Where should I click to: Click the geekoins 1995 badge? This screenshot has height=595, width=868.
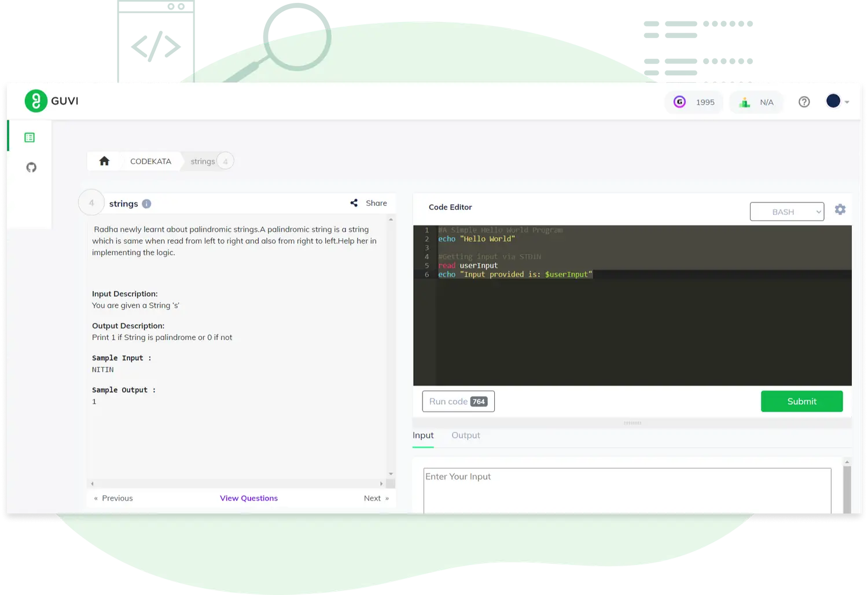click(694, 102)
